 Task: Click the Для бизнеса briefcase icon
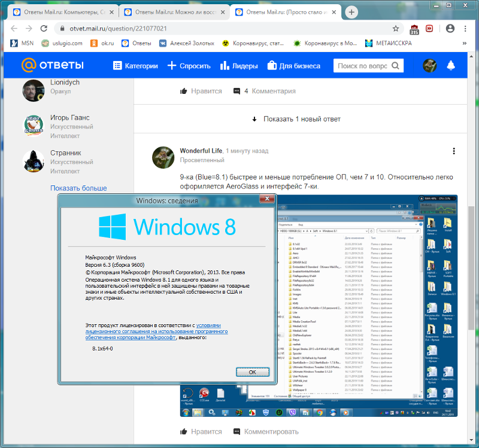pyautogui.click(x=272, y=65)
